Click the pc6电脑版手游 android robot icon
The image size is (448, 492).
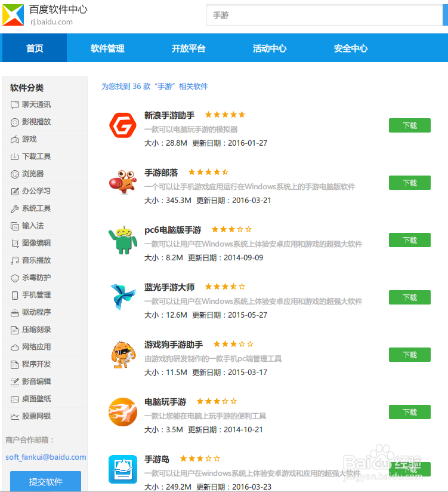[x=122, y=240]
